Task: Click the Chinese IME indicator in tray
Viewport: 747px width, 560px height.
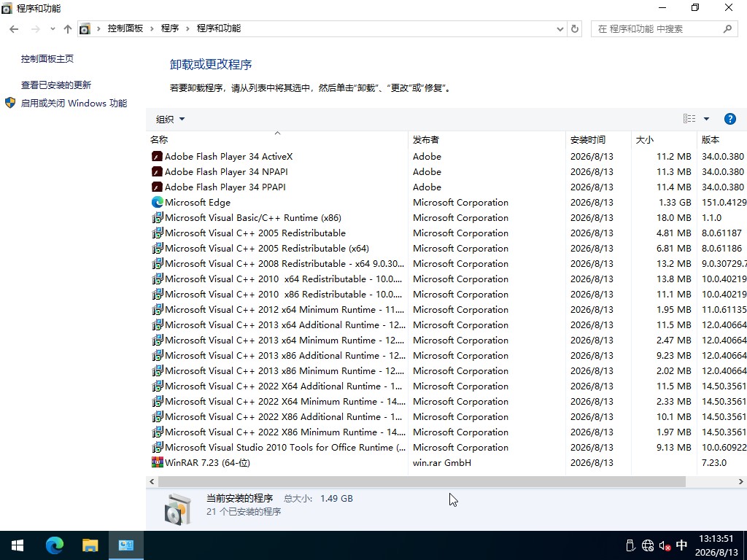Action: 682,545
